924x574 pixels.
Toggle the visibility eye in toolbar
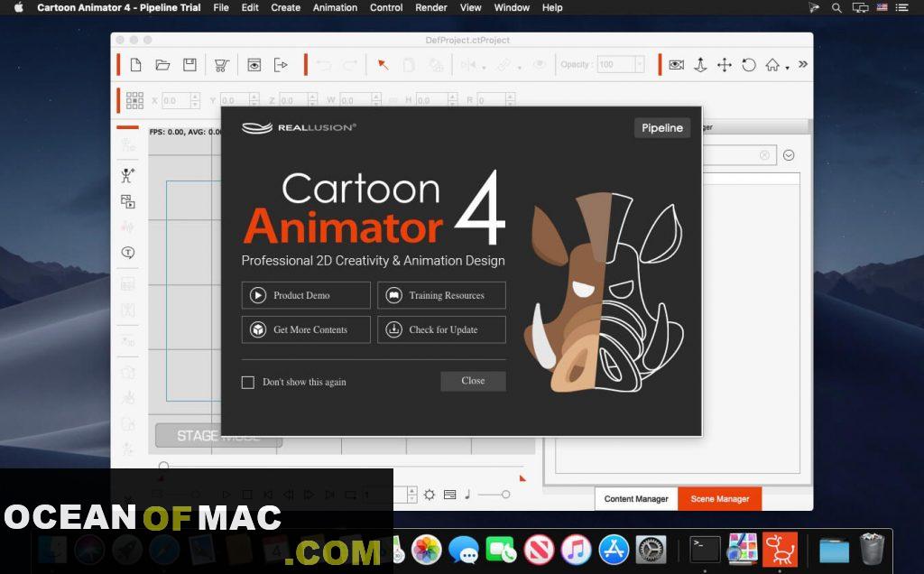pos(540,64)
